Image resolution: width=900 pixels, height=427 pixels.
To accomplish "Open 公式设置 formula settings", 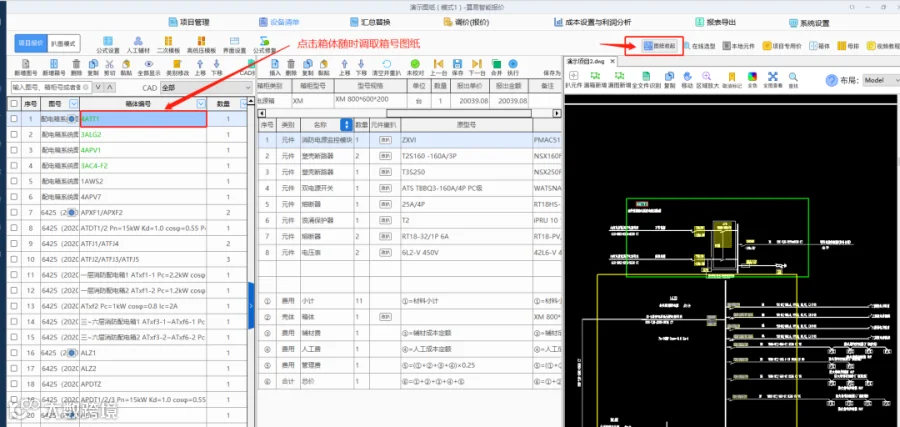I will [107, 44].
